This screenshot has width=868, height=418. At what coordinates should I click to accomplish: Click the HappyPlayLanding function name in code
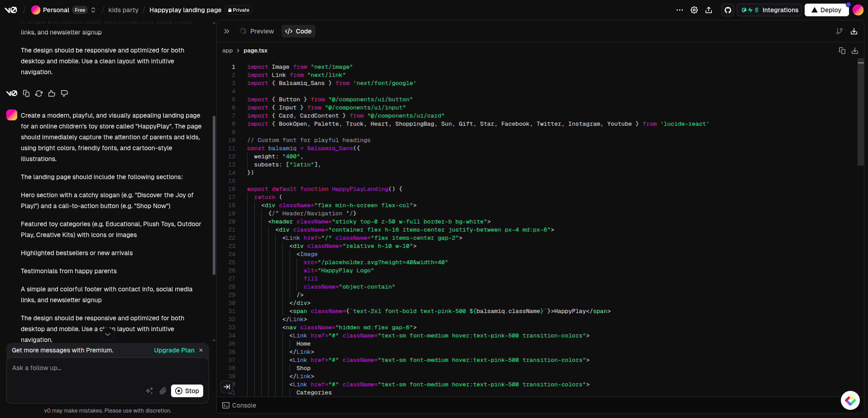click(360, 189)
